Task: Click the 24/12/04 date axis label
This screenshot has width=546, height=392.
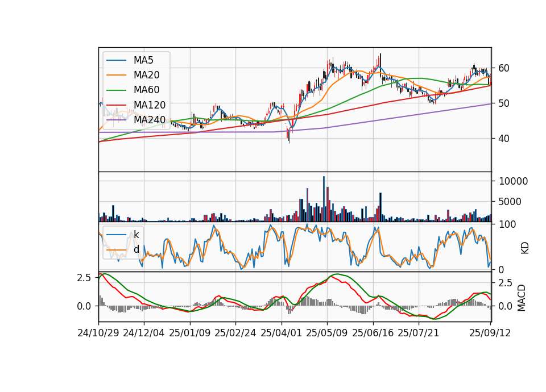Action: pos(144,333)
